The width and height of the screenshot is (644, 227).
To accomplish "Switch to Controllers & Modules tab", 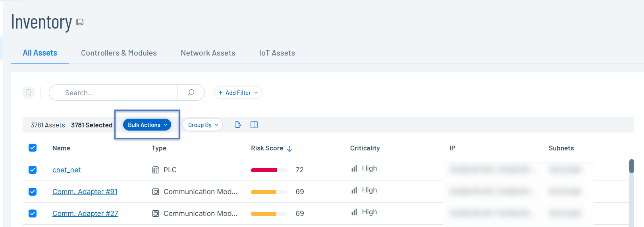I will (x=119, y=53).
